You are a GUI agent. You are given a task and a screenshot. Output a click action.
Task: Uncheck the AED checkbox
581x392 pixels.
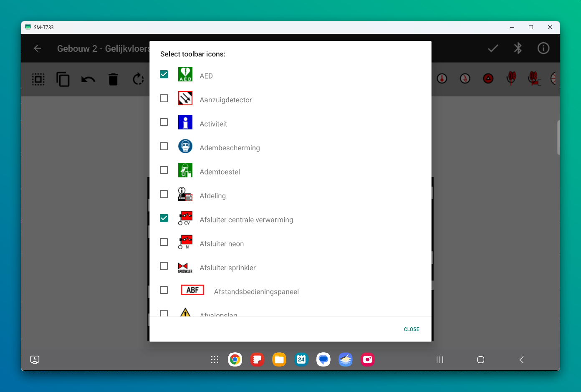tap(164, 74)
